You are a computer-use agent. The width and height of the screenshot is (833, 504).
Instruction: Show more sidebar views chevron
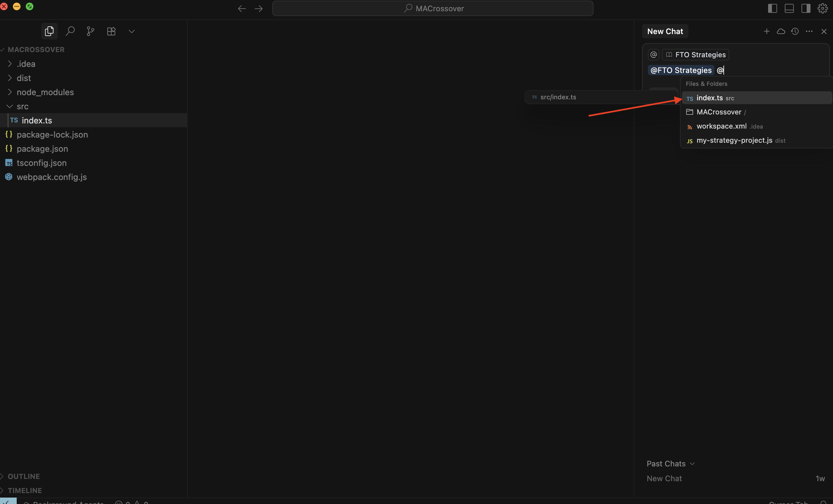click(x=131, y=31)
